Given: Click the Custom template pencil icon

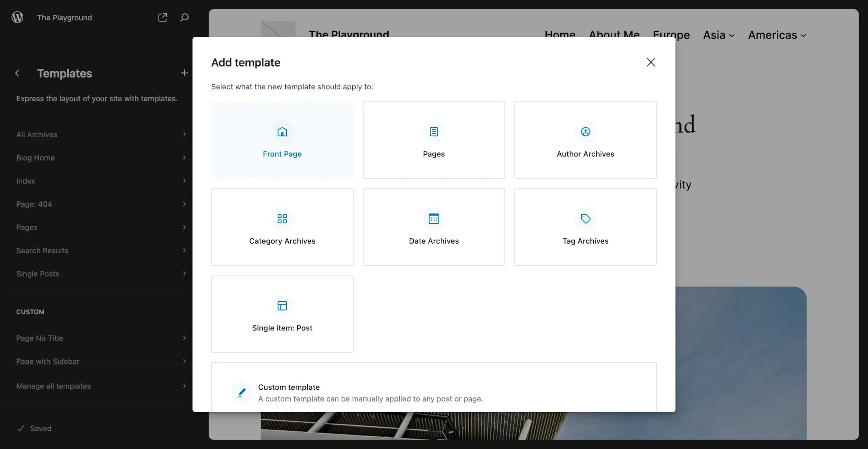Looking at the screenshot, I should pyautogui.click(x=242, y=393).
